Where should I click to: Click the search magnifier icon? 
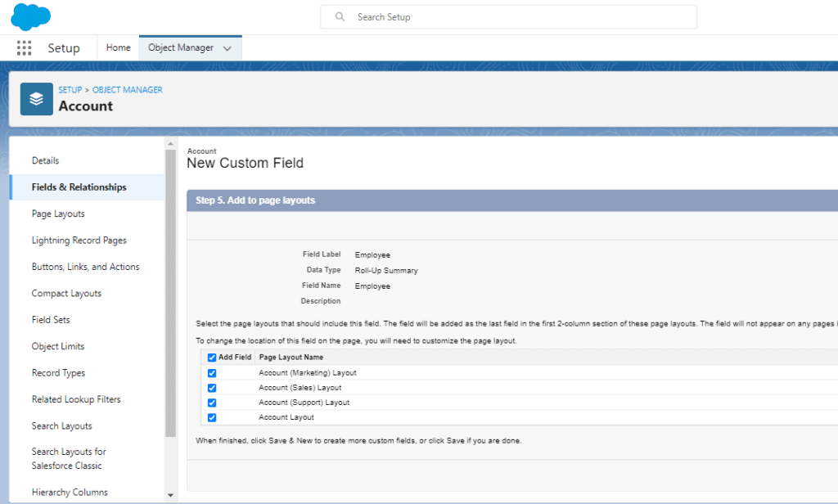[340, 17]
